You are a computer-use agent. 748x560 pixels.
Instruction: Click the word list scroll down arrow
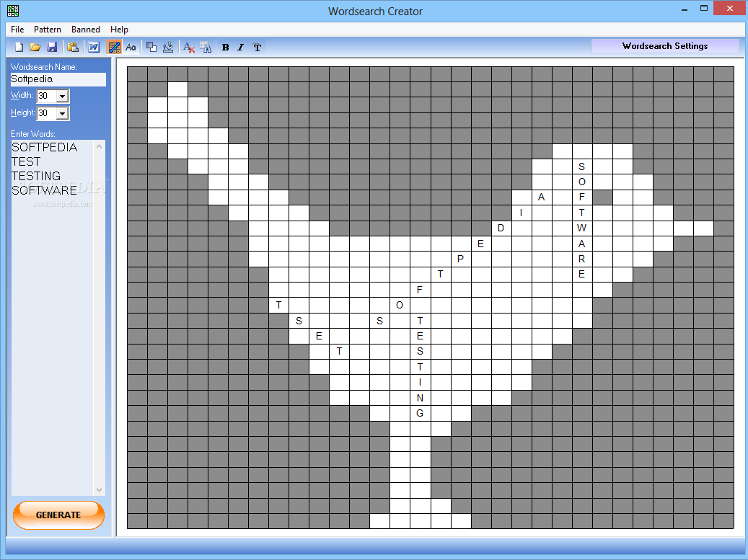point(100,490)
